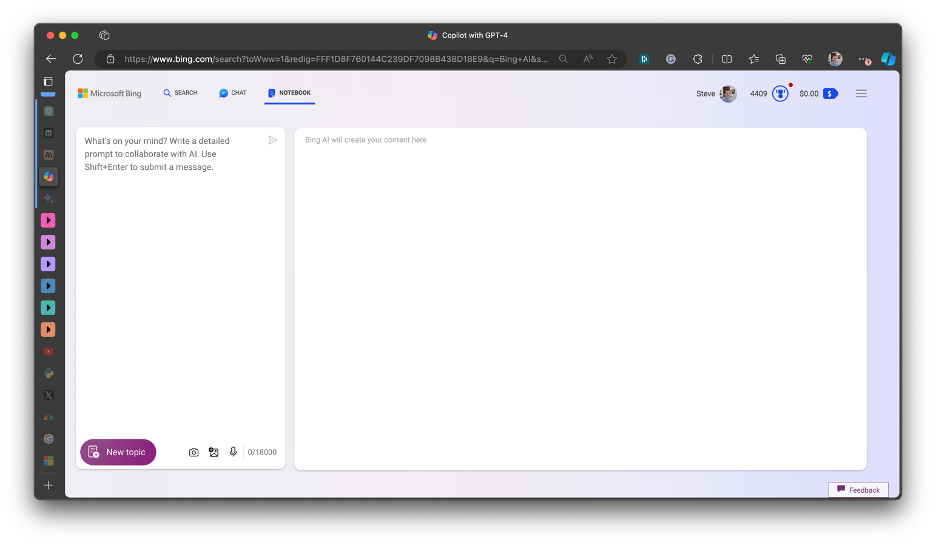Switch to Google vertical tab
This screenshot has width=936, height=546.
[48, 439]
